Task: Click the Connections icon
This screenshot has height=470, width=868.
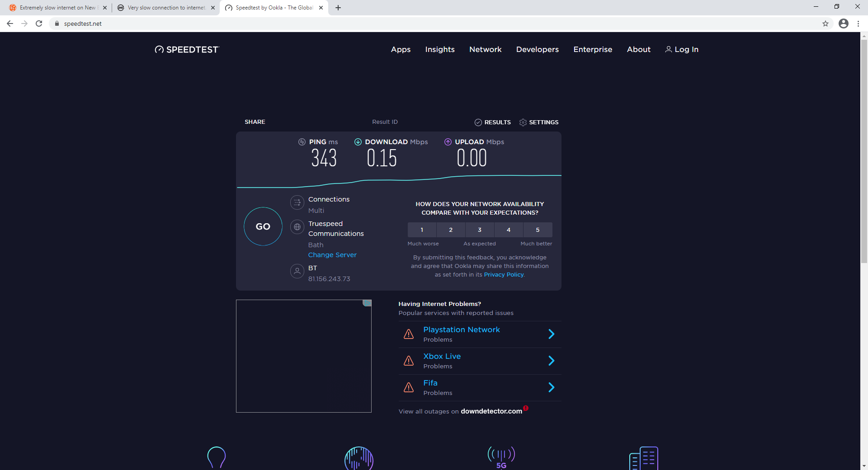Action: [x=297, y=202]
